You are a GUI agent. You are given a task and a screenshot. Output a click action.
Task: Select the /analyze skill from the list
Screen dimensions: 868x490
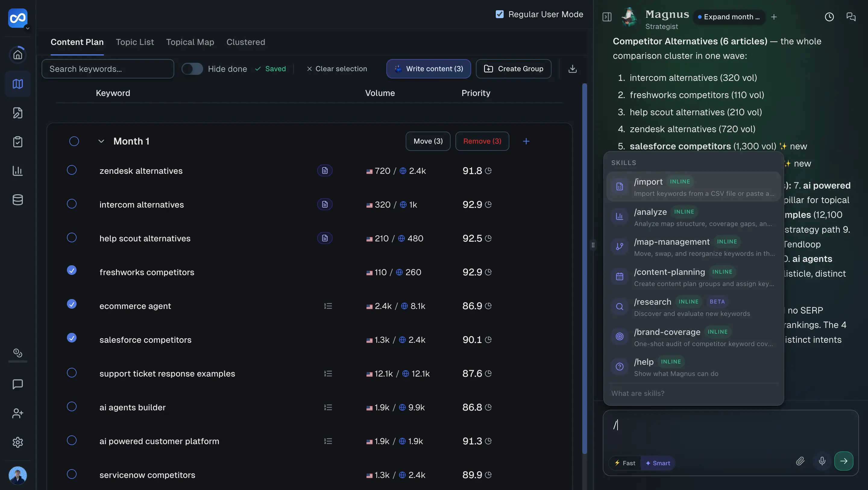[693, 217]
